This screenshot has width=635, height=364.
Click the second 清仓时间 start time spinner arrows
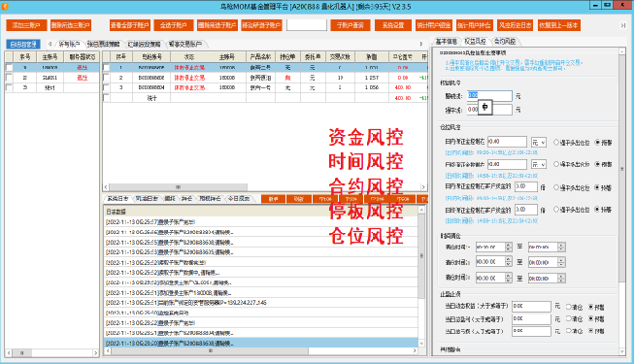pos(508,262)
